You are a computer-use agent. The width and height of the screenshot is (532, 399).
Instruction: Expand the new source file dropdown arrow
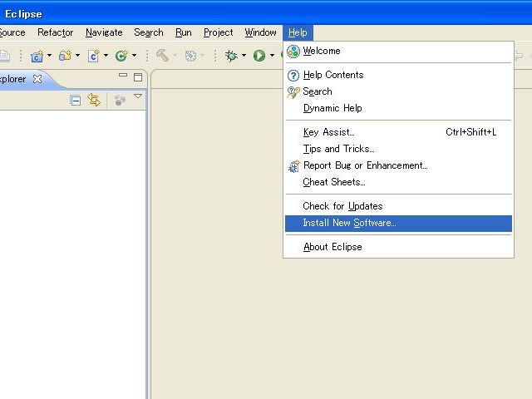tap(106, 56)
